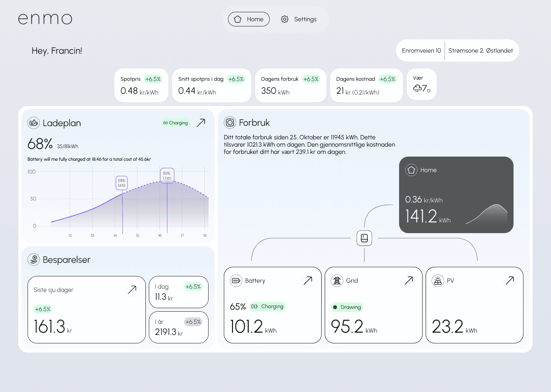The height and width of the screenshot is (392, 551).
Task: Click the Ladeplan leaf icon
Action: (34, 123)
